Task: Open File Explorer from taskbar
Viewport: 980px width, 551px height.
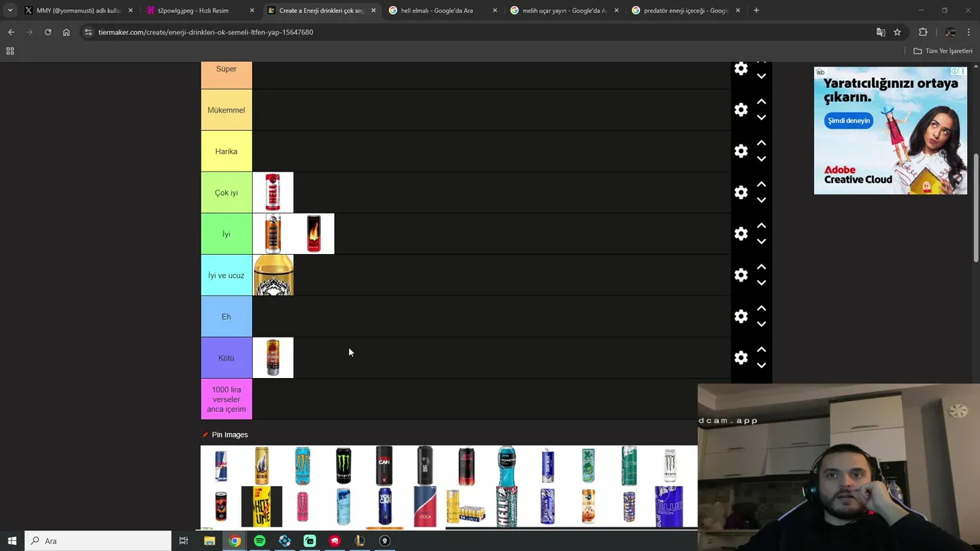Action: 209,541
